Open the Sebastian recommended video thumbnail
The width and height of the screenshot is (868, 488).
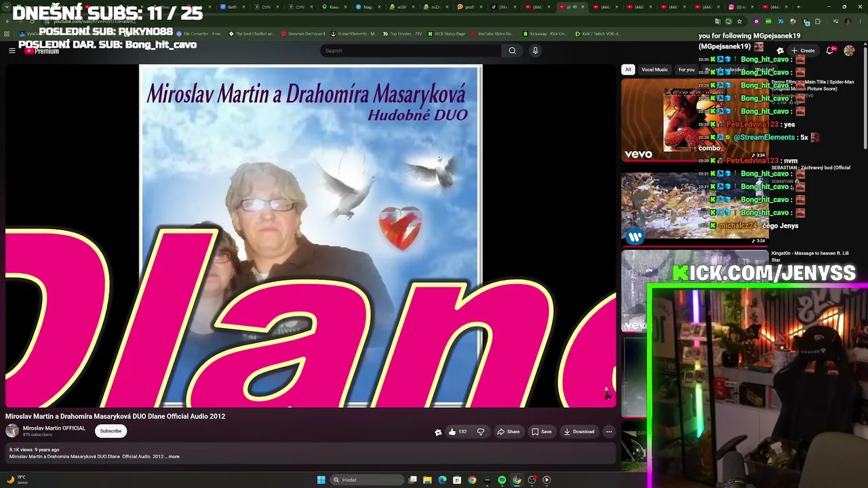pos(695,206)
